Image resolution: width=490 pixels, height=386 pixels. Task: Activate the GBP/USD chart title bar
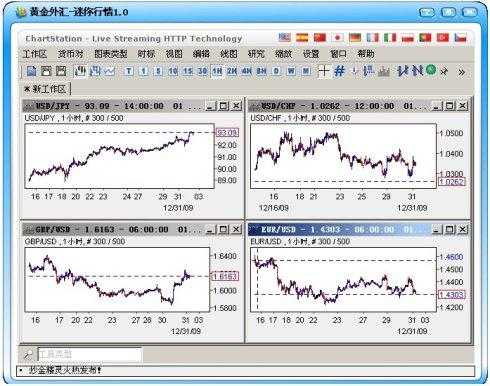tap(113, 229)
